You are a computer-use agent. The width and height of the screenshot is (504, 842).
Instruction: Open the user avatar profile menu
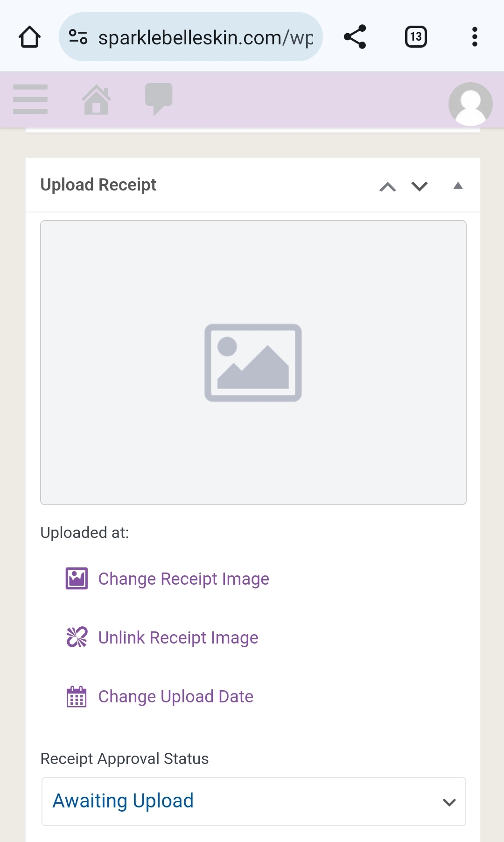(470, 104)
